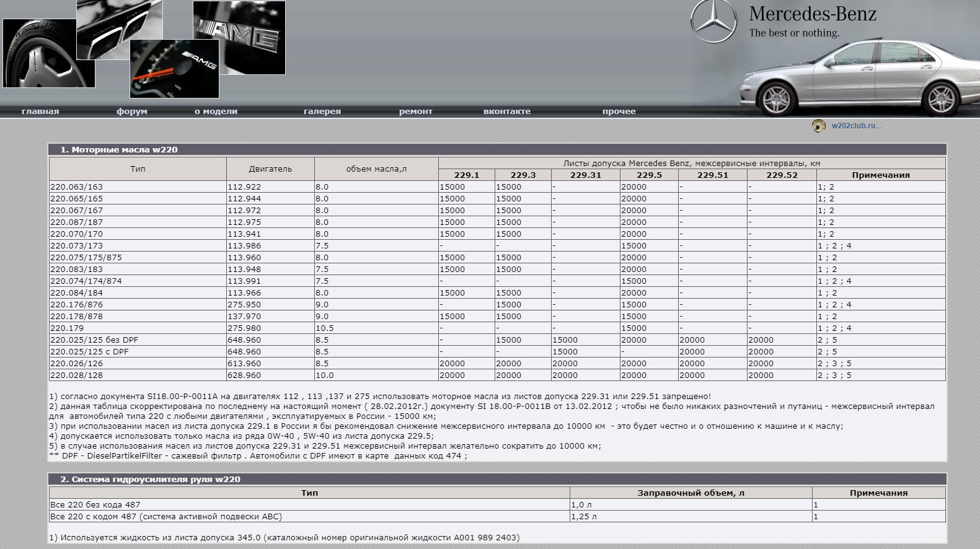Go to the главная page
This screenshot has width=980, height=549.
click(40, 112)
